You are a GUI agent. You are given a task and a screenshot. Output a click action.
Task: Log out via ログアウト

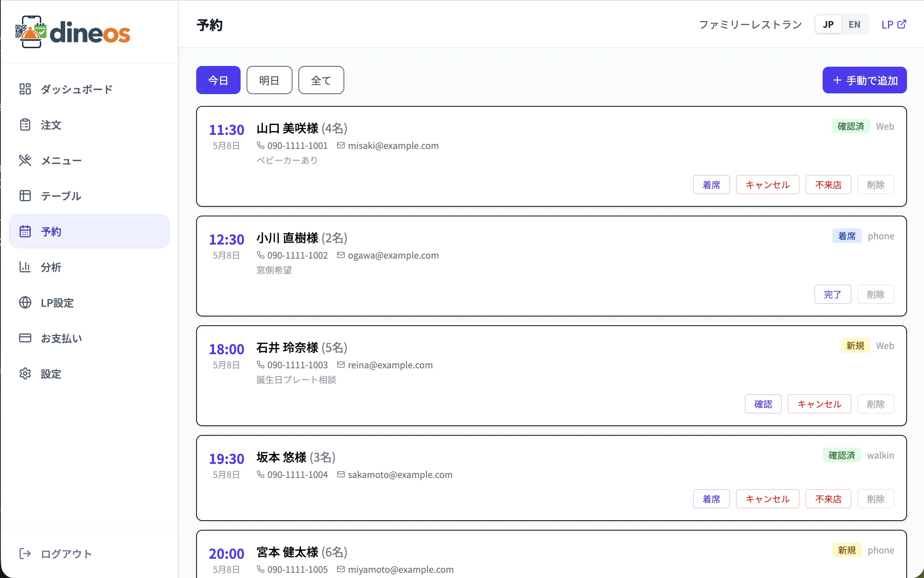click(x=89, y=554)
